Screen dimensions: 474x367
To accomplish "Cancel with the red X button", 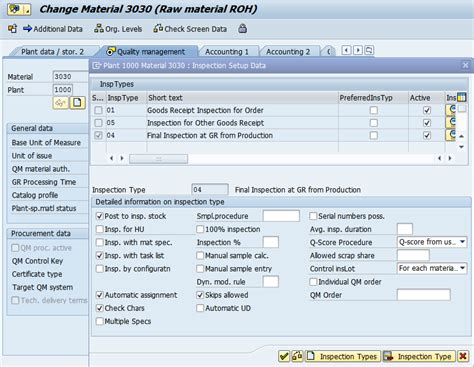I will pyautogui.click(x=463, y=356).
